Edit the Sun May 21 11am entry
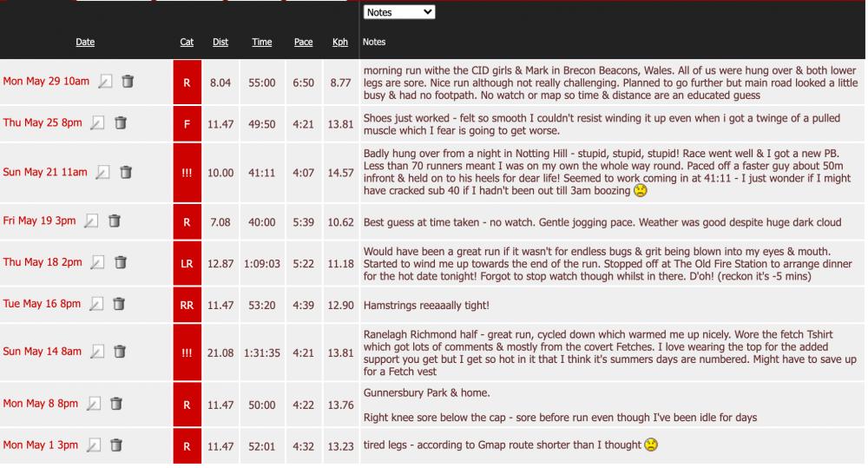 103,172
